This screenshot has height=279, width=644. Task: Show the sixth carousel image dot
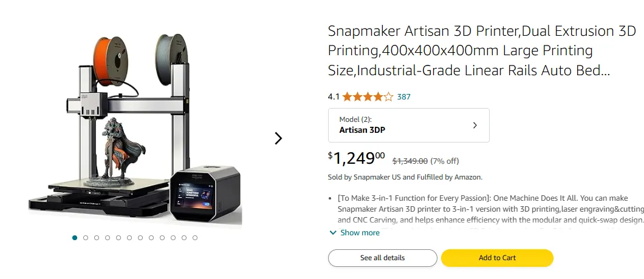point(129,238)
